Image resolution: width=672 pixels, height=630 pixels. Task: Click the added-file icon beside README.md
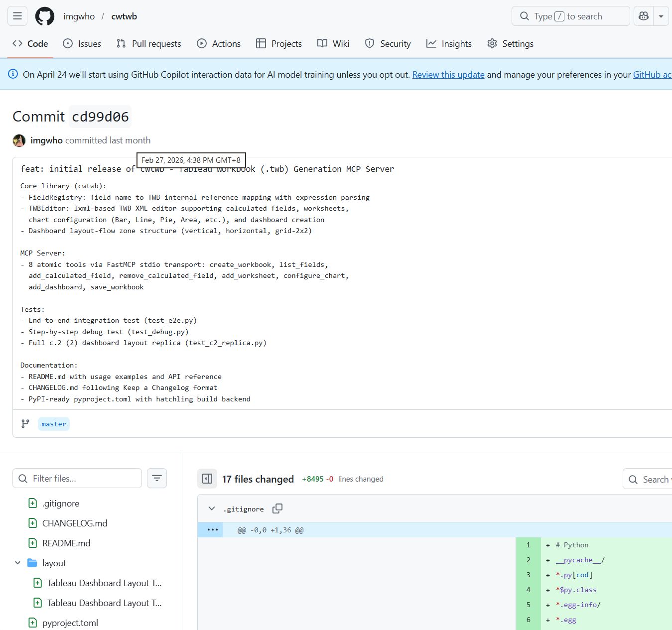pyautogui.click(x=32, y=543)
